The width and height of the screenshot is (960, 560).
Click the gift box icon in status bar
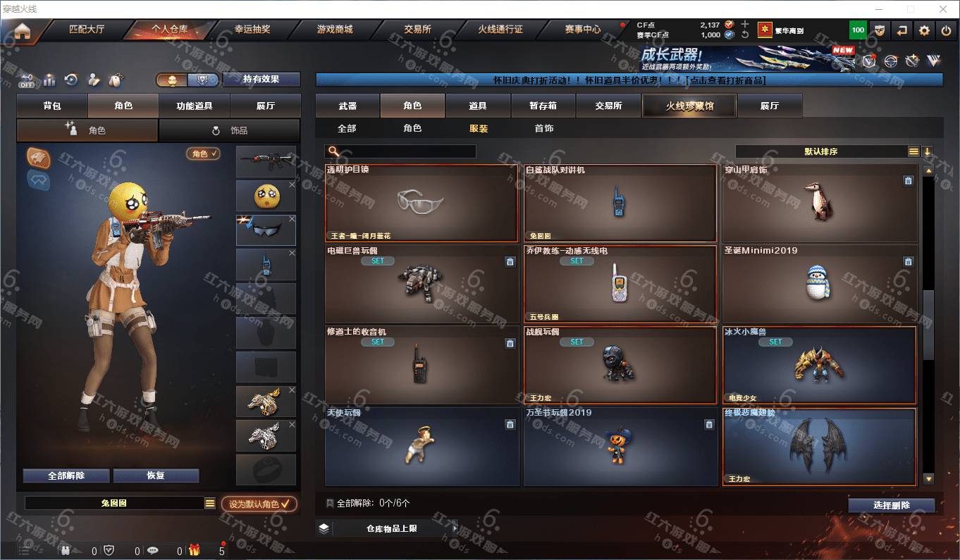pyautogui.click(x=194, y=551)
